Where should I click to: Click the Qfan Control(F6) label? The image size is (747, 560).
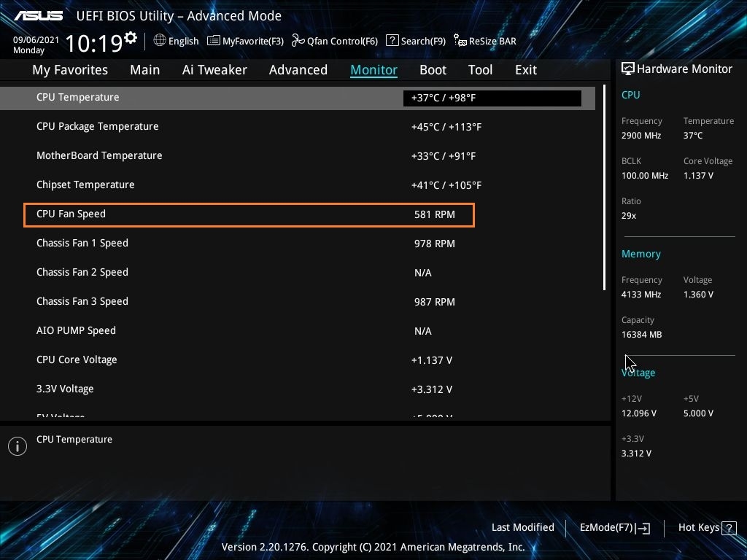[342, 41]
